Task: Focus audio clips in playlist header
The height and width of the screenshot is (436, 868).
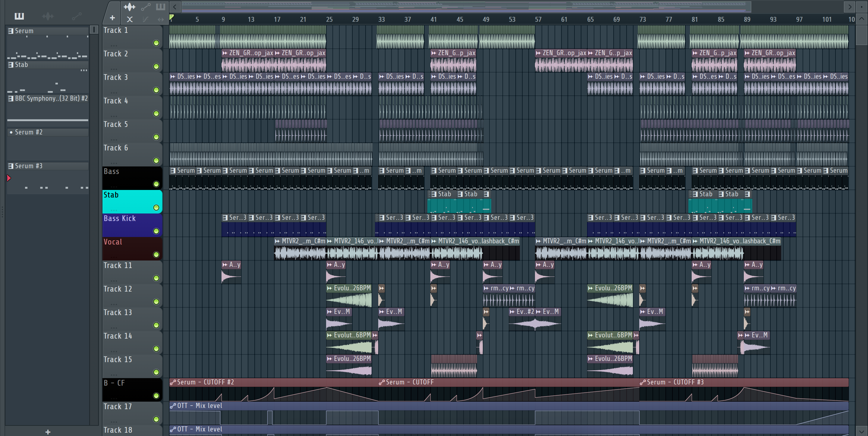Action: (129, 7)
